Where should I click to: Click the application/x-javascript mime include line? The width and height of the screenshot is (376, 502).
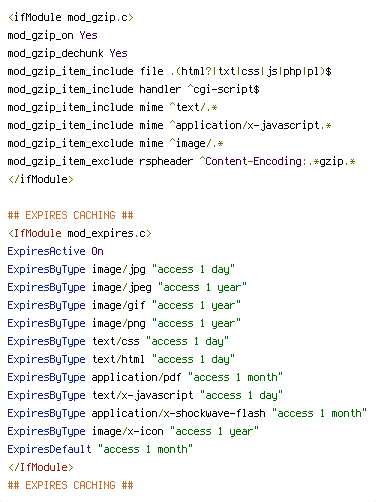point(170,125)
